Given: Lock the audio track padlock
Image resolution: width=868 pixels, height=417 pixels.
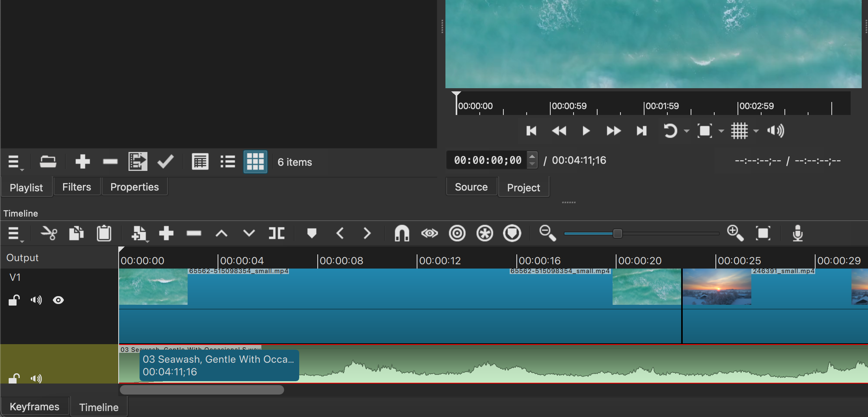Looking at the screenshot, I should click(x=14, y=378).
